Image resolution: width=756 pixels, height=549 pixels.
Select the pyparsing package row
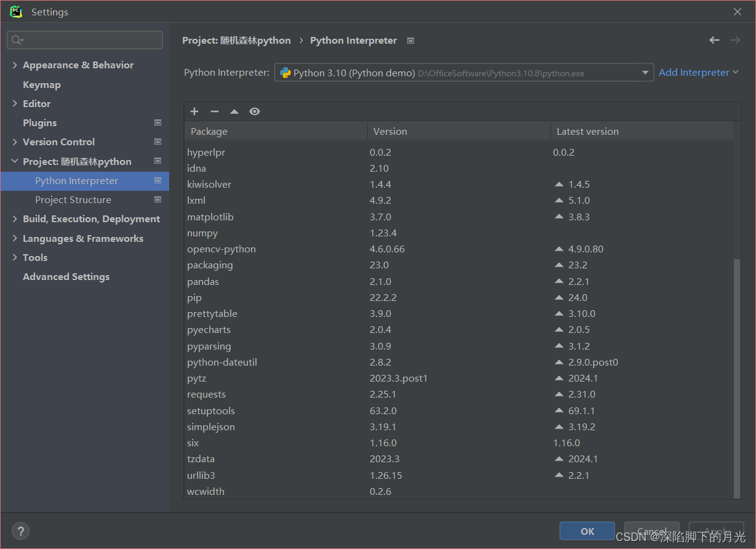(459, 346)
